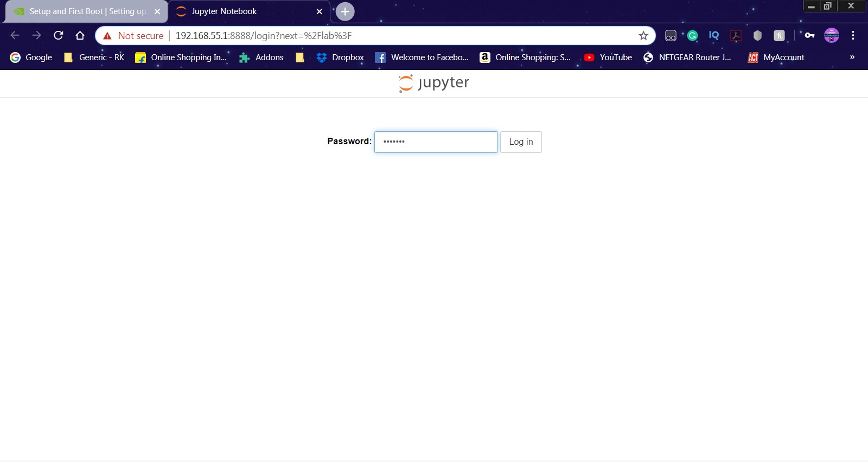
Task: Open the unnamed bookmark folder beside Dropbox
Action: [x=299, y=57]
